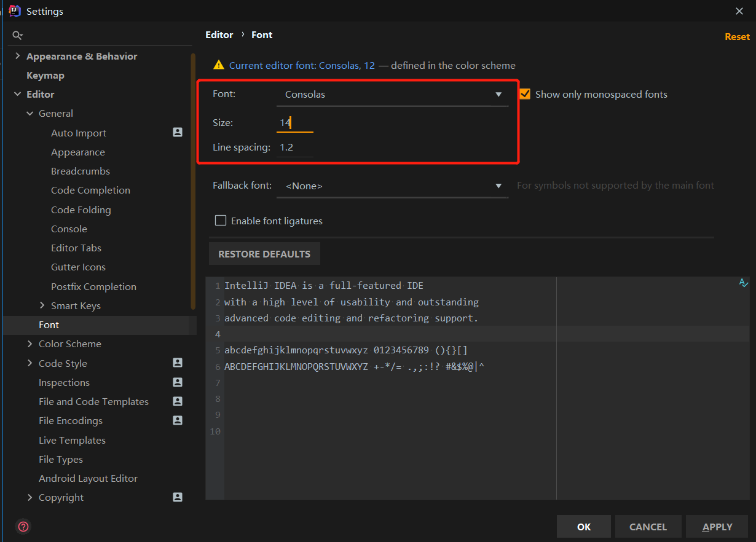Viewport: 756px width, 542px height.
Task: Click the RESTORE DEFAULTS button
Action: click(264, 254)
